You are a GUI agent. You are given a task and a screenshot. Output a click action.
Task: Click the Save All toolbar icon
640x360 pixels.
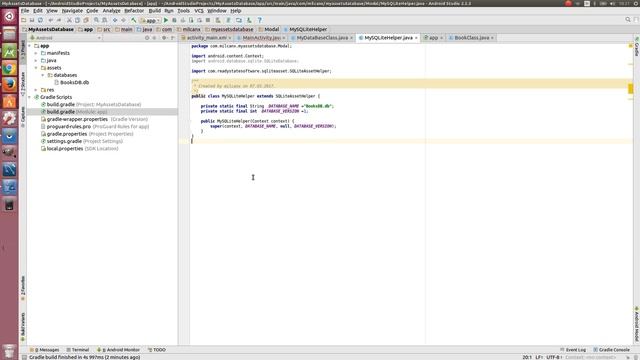[32, 20]
